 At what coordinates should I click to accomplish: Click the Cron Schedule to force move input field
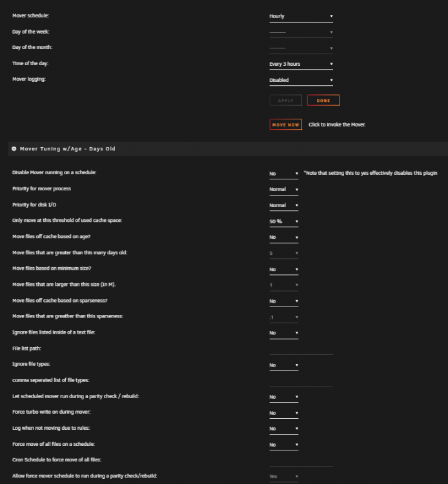tap(301, 461)
